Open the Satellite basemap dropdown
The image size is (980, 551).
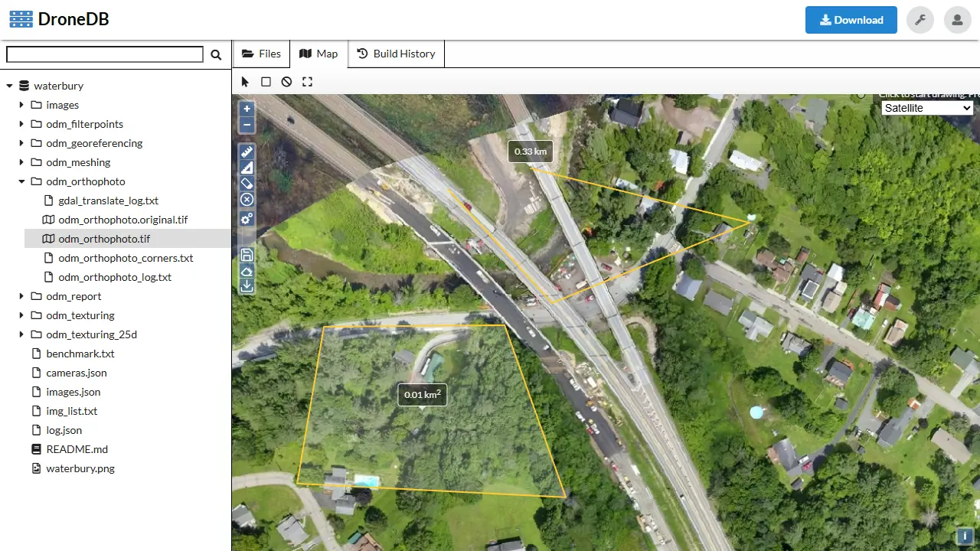(926, 108)
